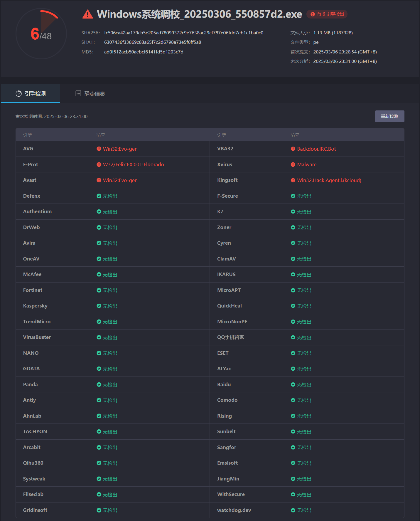
Task: Click the alert icon next to Backdoor.IRC.Bot
Action: [293, 149]
